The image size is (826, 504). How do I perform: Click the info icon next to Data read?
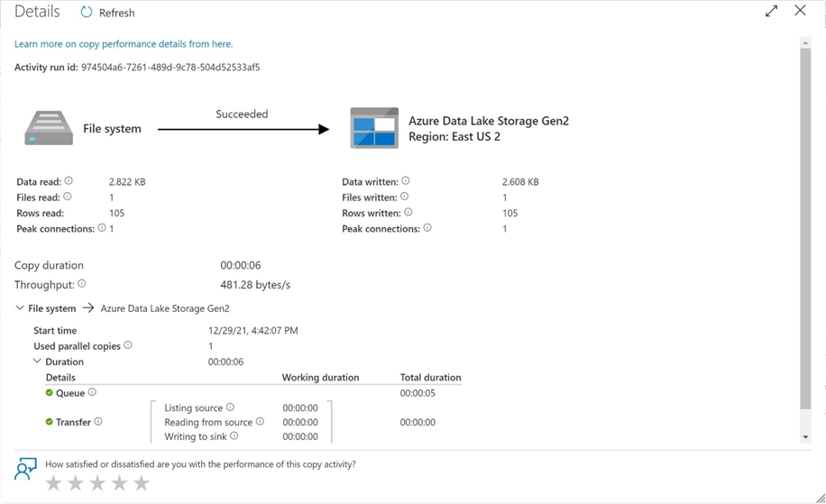point(69,181)
